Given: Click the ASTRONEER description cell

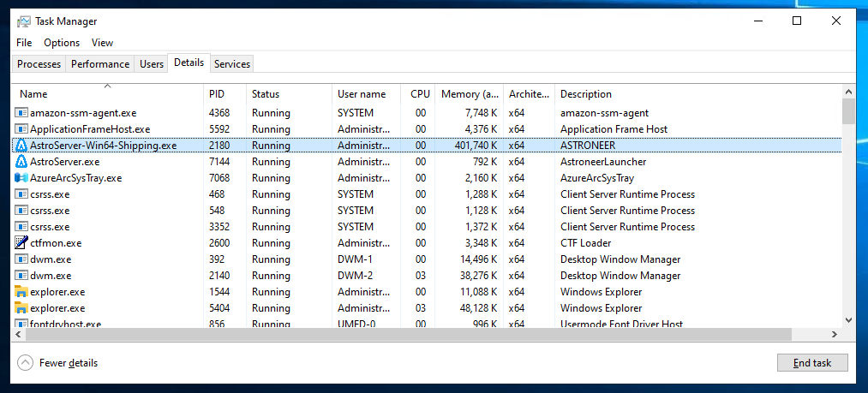Looking at the screenshot, I should click(x=588, y=146).
